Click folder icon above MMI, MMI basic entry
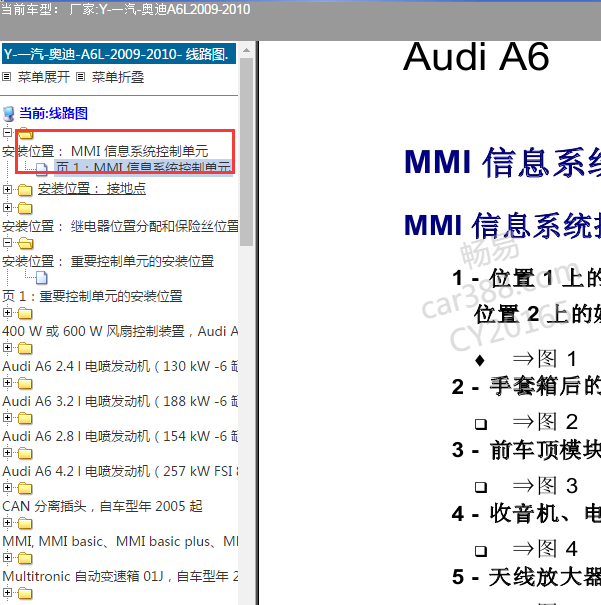 pos(25,524)
